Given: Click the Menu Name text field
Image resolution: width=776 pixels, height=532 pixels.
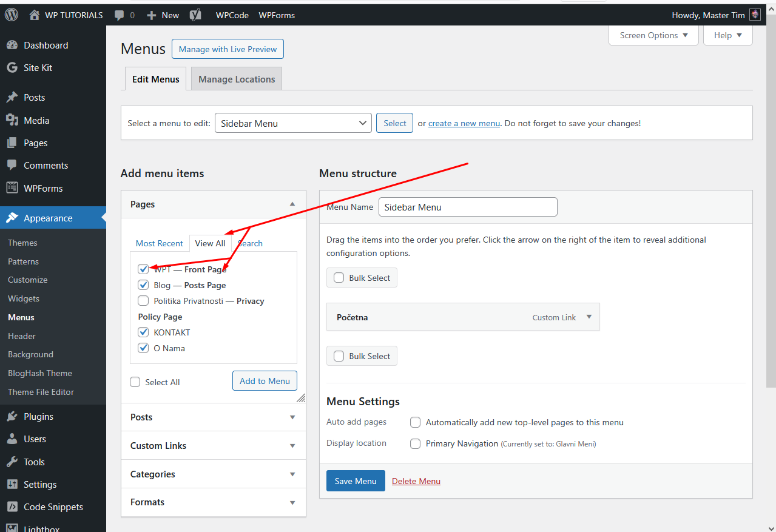Looking at the screenshot, I should 467,207.
